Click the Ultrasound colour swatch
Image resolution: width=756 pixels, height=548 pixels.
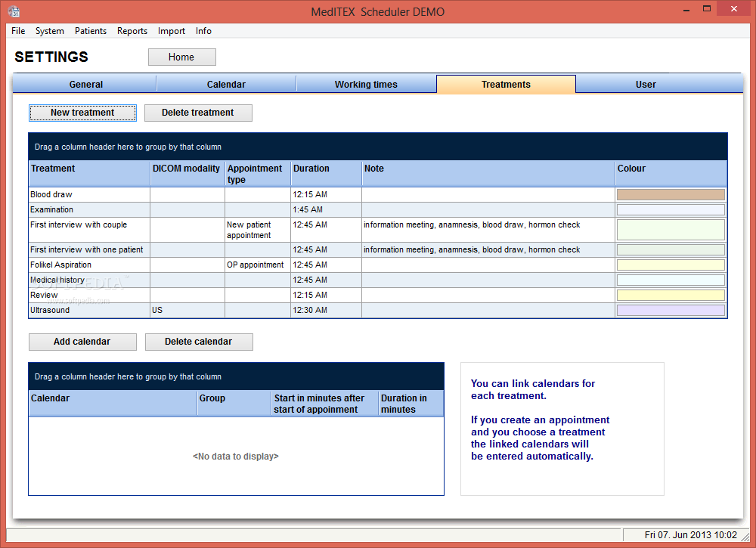click(671, 310)
